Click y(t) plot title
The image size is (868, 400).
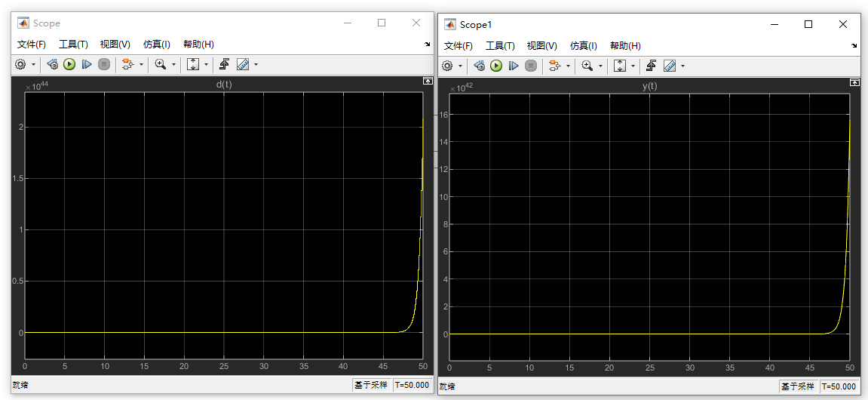(650, 86)
